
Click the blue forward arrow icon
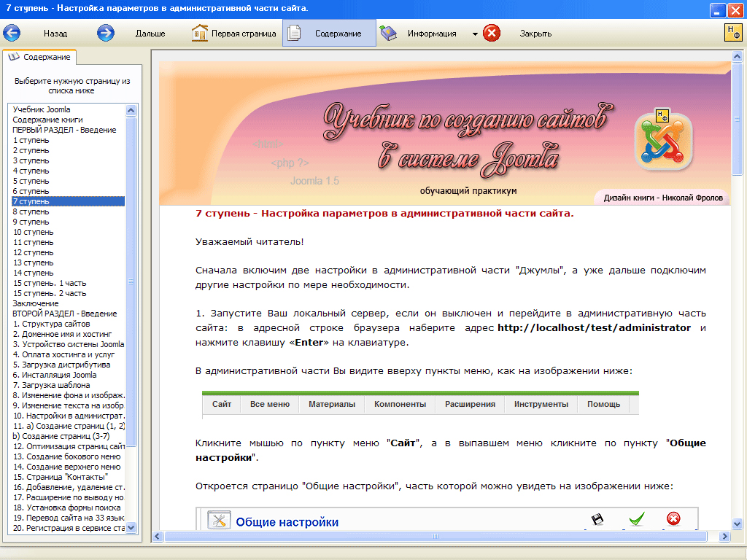pos(105,34)
